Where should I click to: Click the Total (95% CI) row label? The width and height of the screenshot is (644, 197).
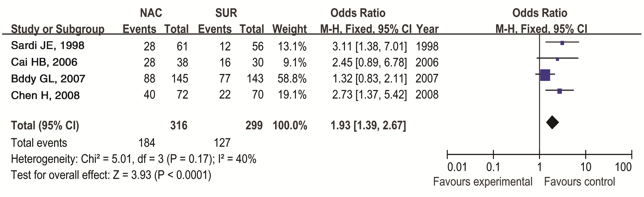pyautogui.click(x=45, y=126)
